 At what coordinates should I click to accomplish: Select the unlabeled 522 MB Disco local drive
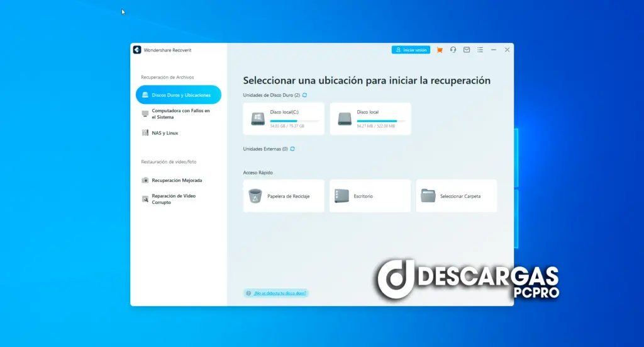tap(370, 118)
